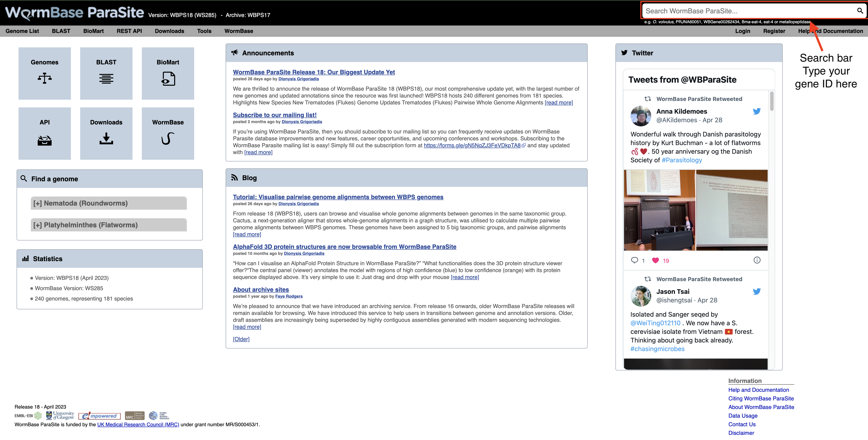Click the [Older] blog posts link

[241, 339]
